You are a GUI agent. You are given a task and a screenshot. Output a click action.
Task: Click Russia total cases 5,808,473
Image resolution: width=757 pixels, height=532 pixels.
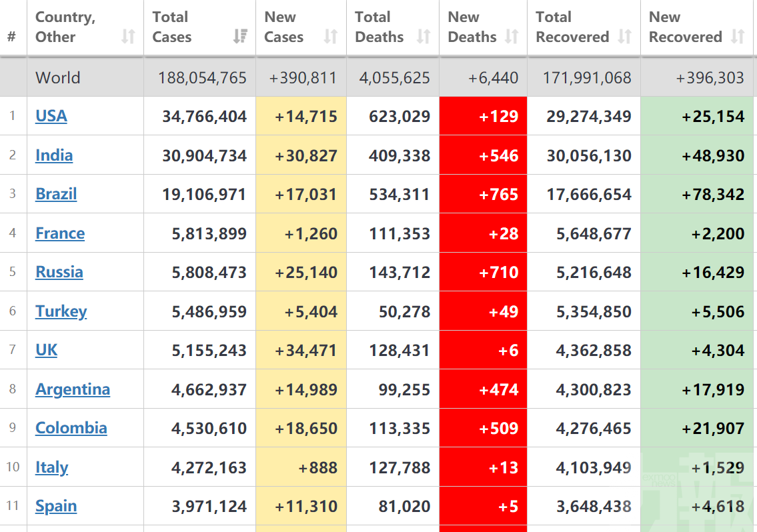tap(209, 272)
